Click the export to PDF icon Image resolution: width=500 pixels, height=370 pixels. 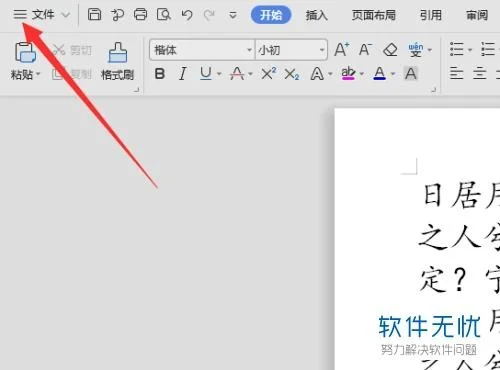pos(117,15)
